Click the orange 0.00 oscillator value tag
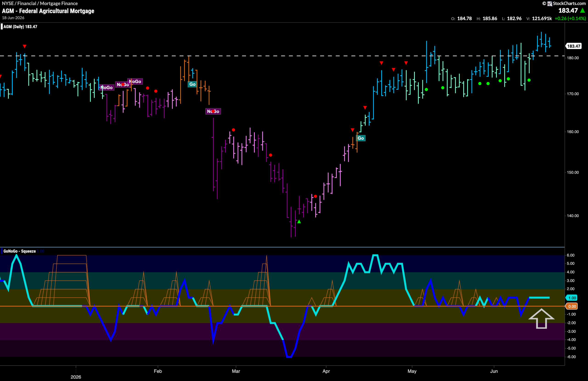Screen dimensions: 588x381 (x=572, y=306)
